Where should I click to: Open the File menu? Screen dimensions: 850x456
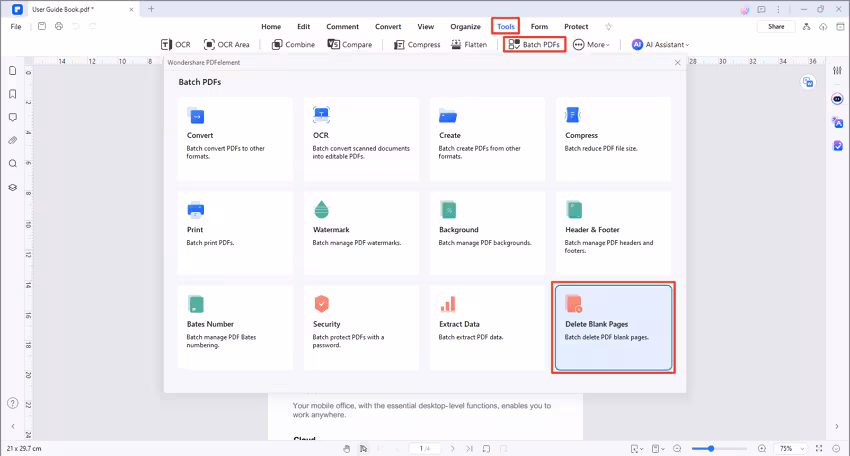coord(16,26)
